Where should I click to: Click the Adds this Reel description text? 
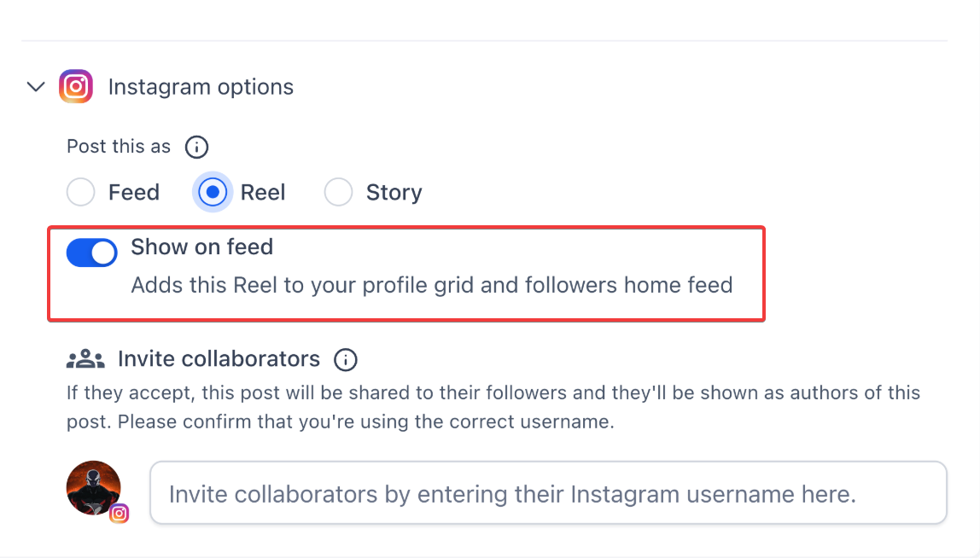[432, 285]
